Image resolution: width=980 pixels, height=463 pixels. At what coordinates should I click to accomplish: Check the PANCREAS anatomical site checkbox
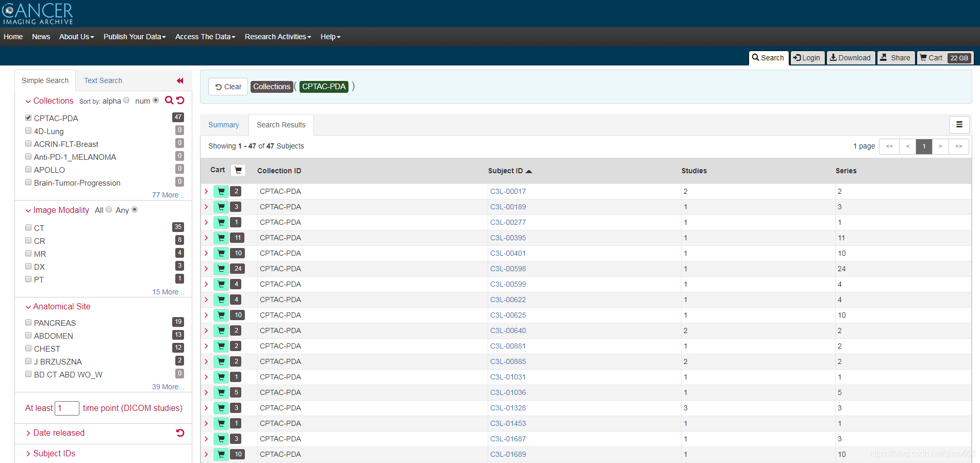point(28,322)
